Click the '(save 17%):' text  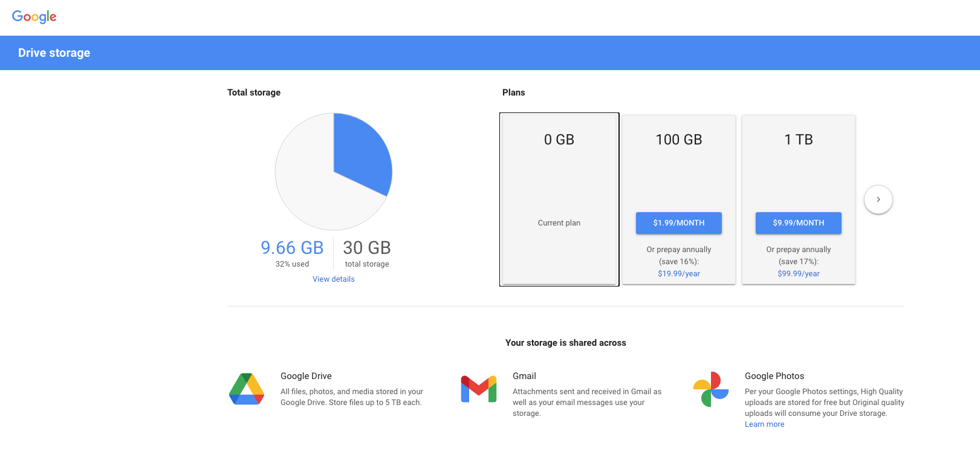799,262
